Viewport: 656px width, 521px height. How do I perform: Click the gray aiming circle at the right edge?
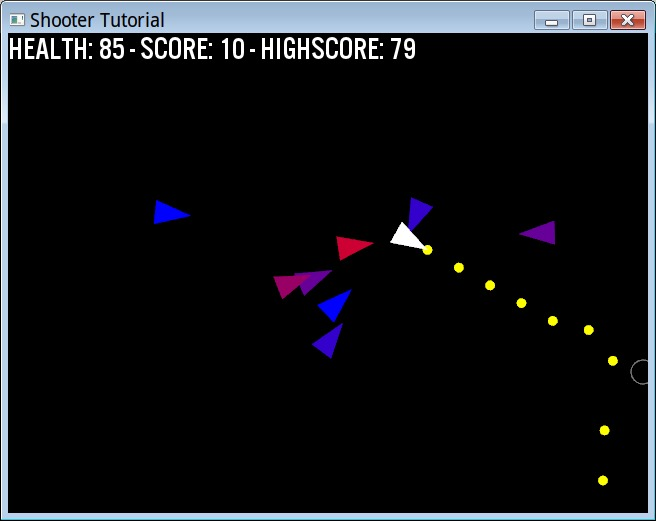point(640,372)
